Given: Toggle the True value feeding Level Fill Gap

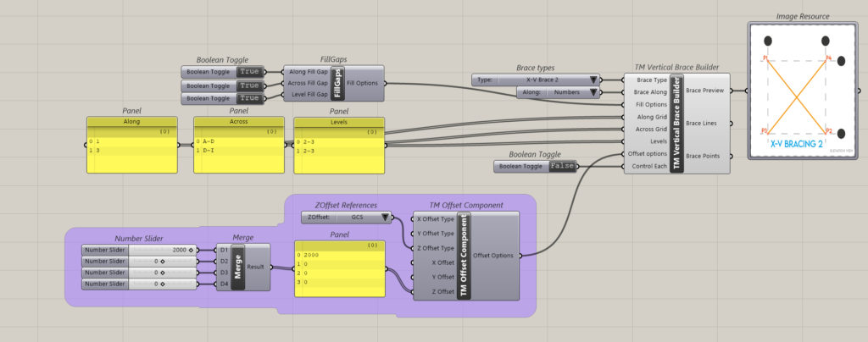Looking at the screenshot, I should [249, 101].
